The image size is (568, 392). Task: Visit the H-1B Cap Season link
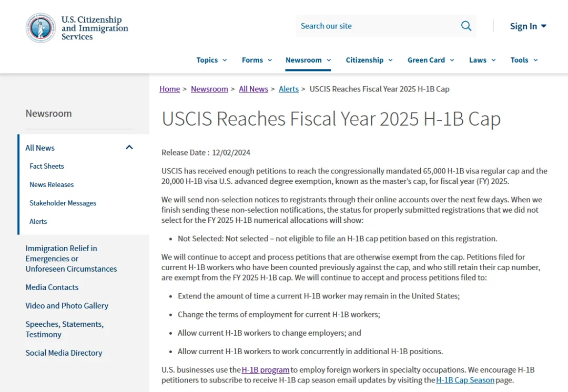click(465, 380)
